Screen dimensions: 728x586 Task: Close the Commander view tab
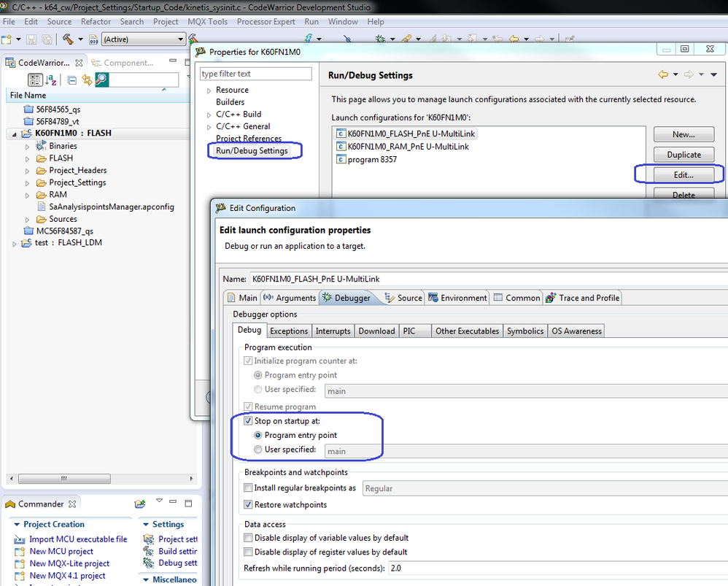[x=72, y=504]
